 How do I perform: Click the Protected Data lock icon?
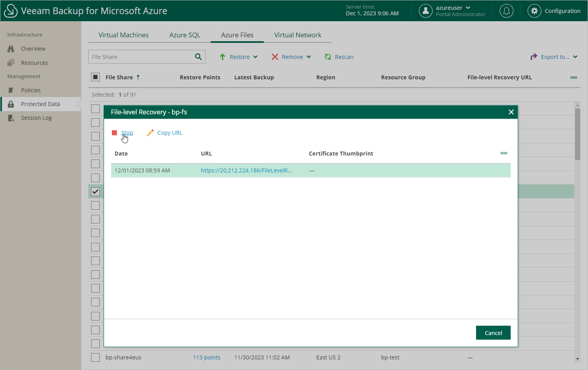pyautogui.click(x=11, y=104)
